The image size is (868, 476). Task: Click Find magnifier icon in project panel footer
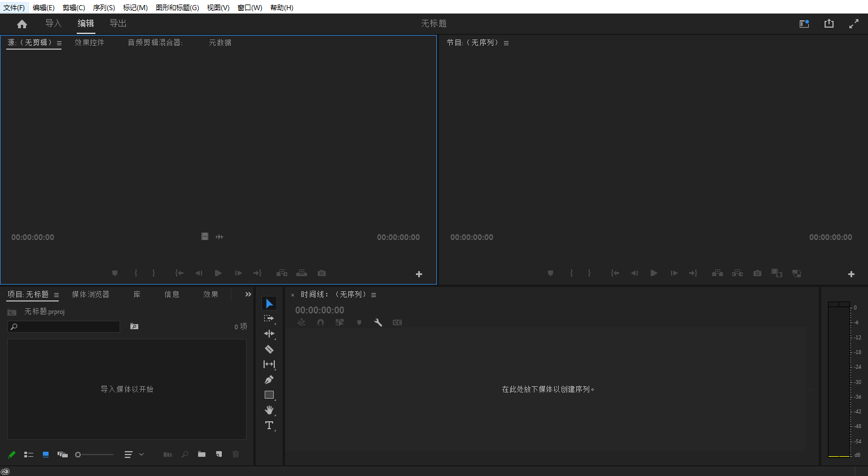click(185, 454)
